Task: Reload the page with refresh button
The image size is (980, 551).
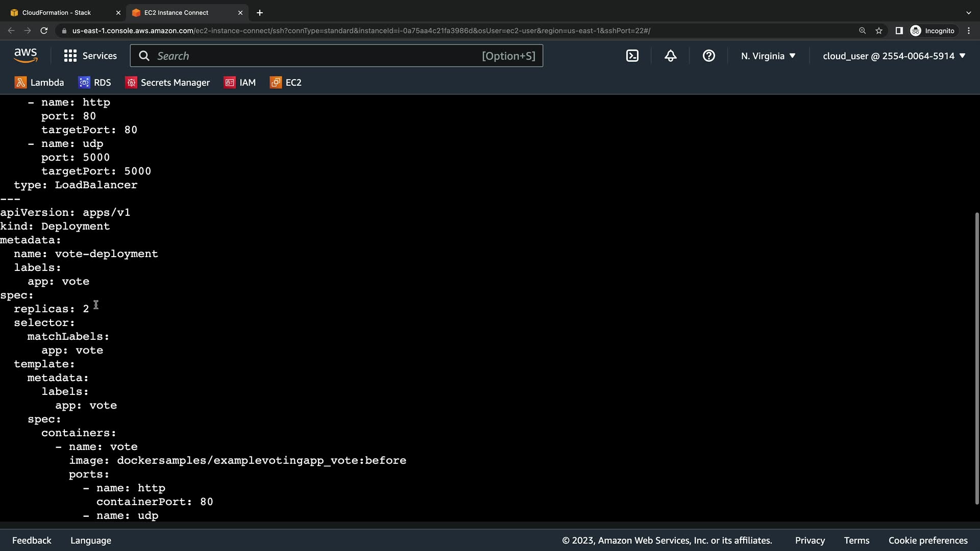Action: click(44, 31)
